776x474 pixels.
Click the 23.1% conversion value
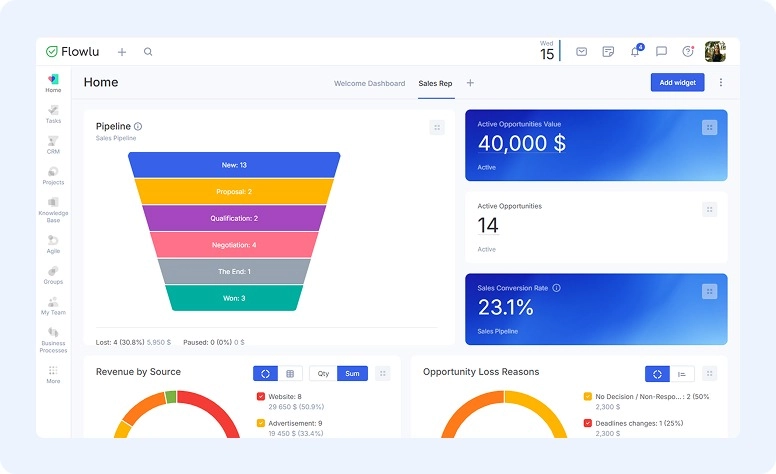pos(505,308)
